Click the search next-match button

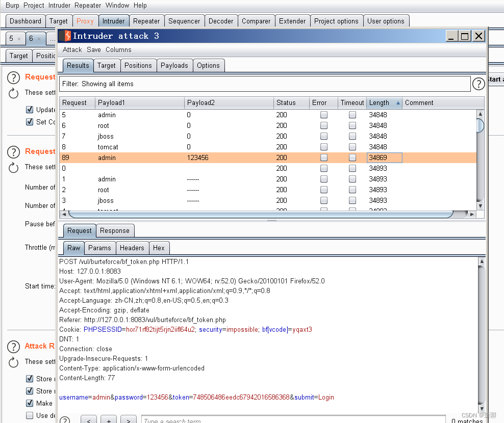128,419
